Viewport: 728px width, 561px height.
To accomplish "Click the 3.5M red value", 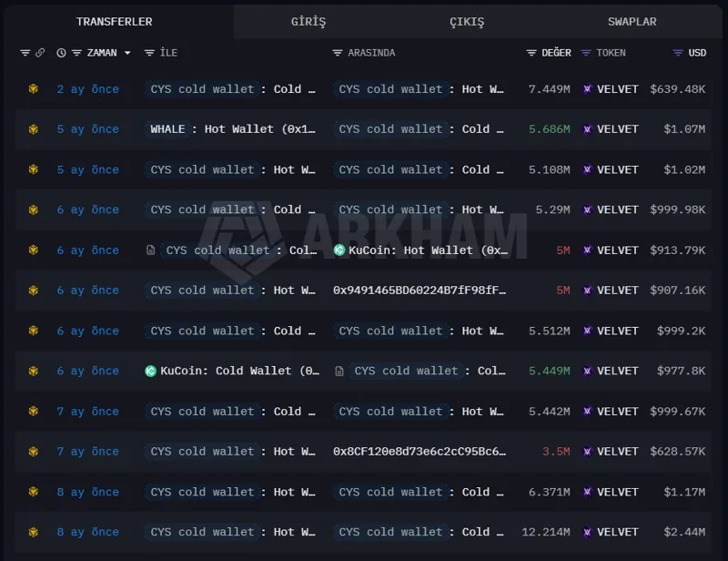I will click(556, 452).
